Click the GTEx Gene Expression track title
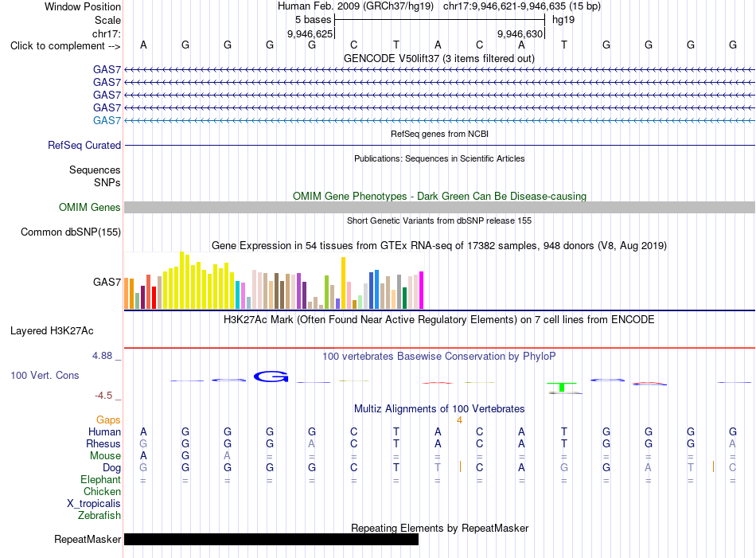The height and width of the screenshot is (558, 756). click(x=439, y=246)
